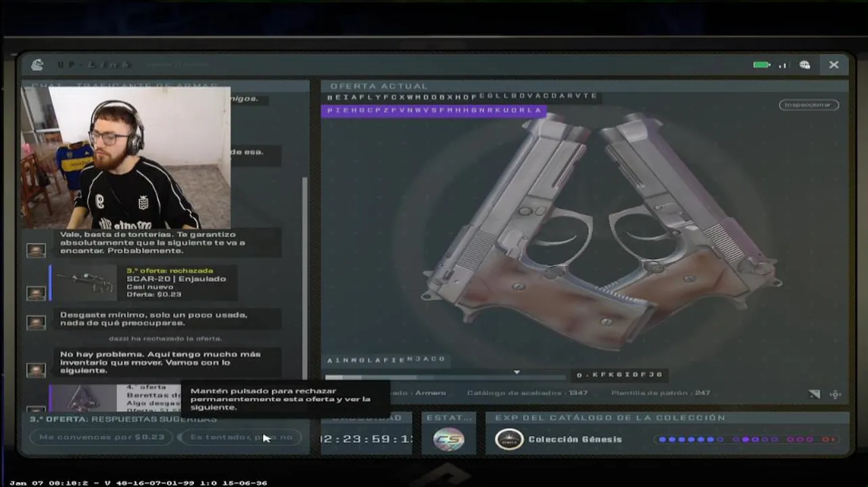Viewport: 868px width, 487px height.
Task: Click the chat panel scrollbar
Action: point(304,277)
